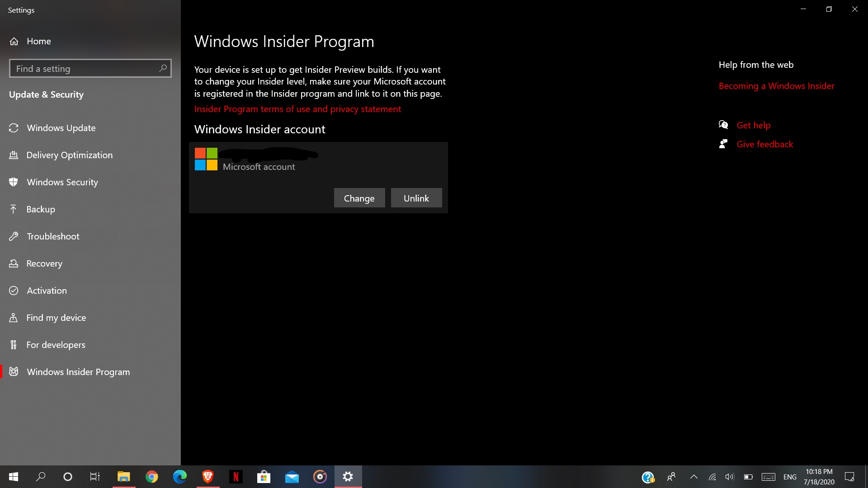Launch Microsoft Edge from taskbar

pyautogui.click(x=180, y=477)
